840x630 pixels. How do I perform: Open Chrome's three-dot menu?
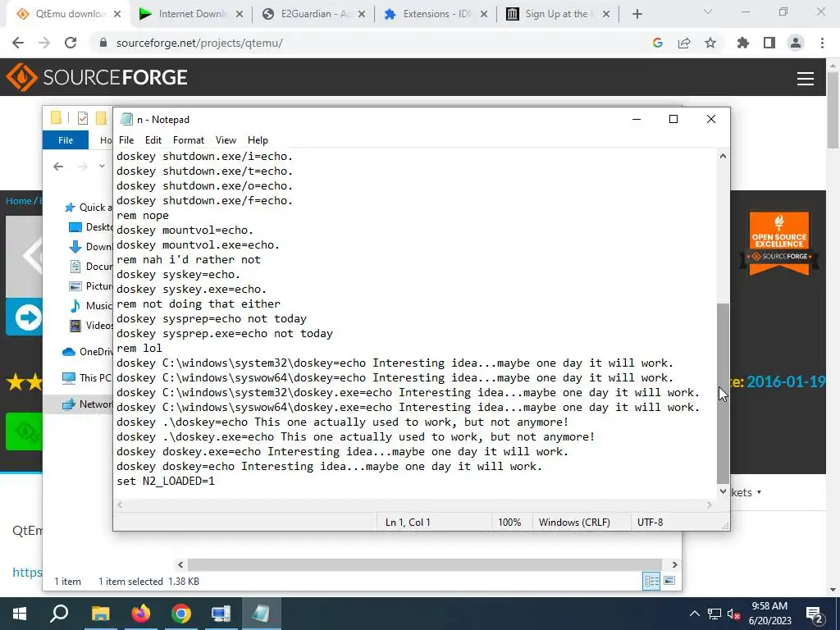(x=822, y=43)
